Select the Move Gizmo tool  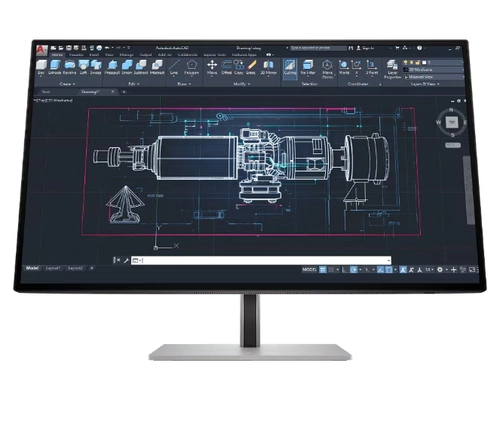point(327,69)
